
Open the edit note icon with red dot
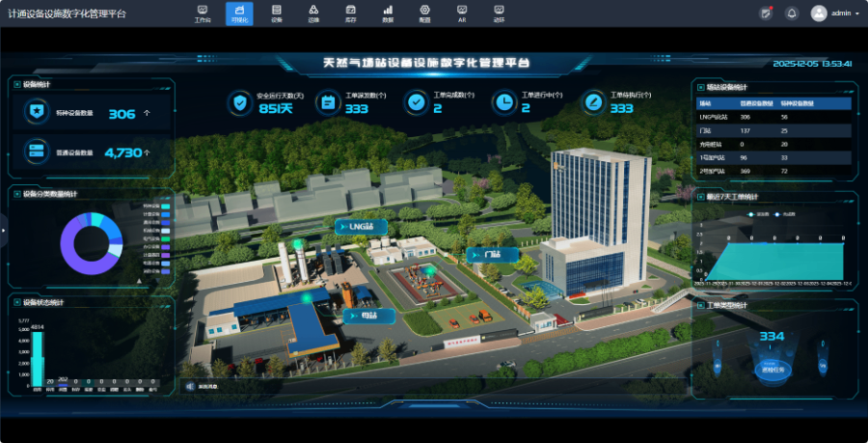click(x=766, y=14)
